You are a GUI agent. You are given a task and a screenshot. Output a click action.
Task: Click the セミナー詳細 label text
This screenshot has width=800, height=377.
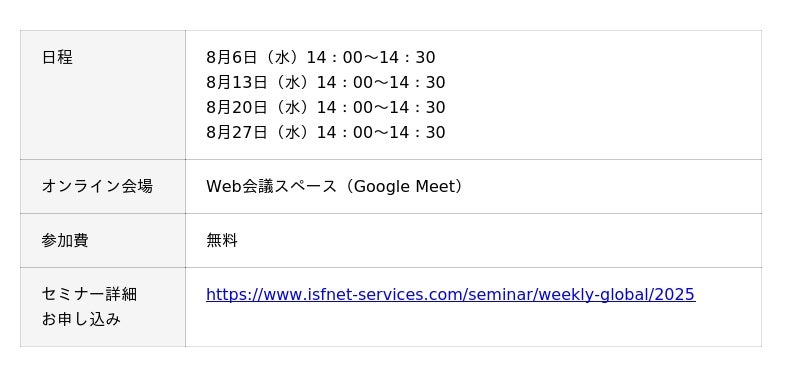click(89, 294)
